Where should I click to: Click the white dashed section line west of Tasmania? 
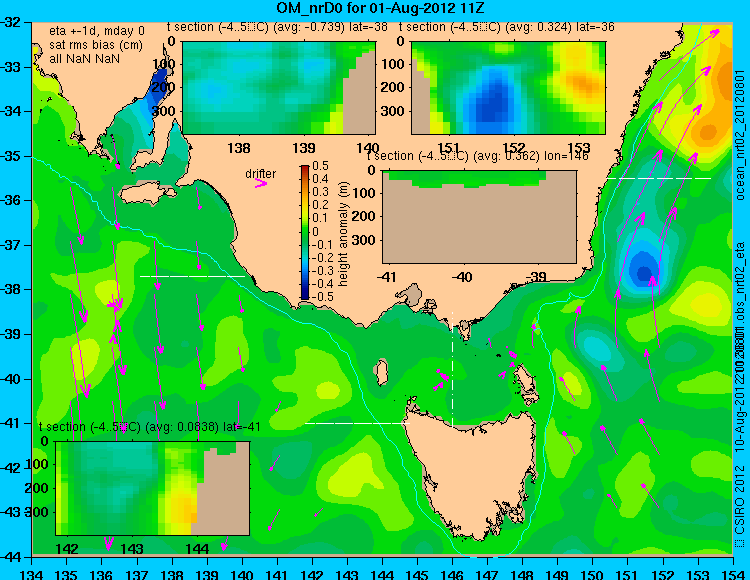357,423
